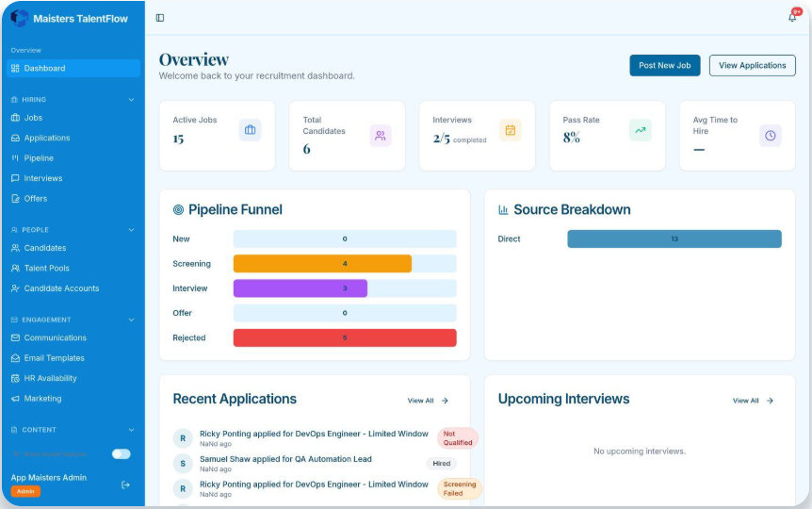Click the Candidate Accounts icon in the sidebar

click(15, 288)
